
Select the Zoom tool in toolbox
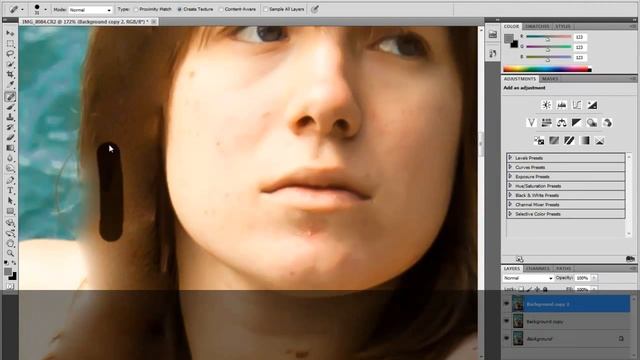[10, 253]
